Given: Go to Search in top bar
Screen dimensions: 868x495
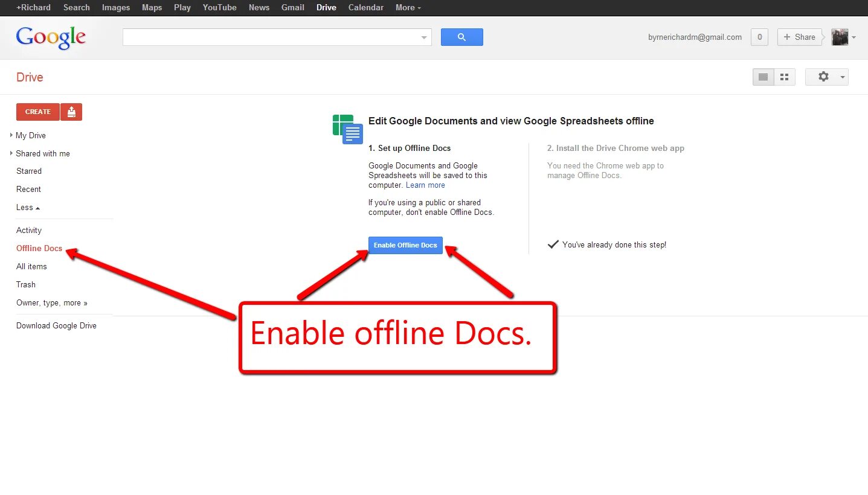Looking at the screenshot, I should click(77, 7).
